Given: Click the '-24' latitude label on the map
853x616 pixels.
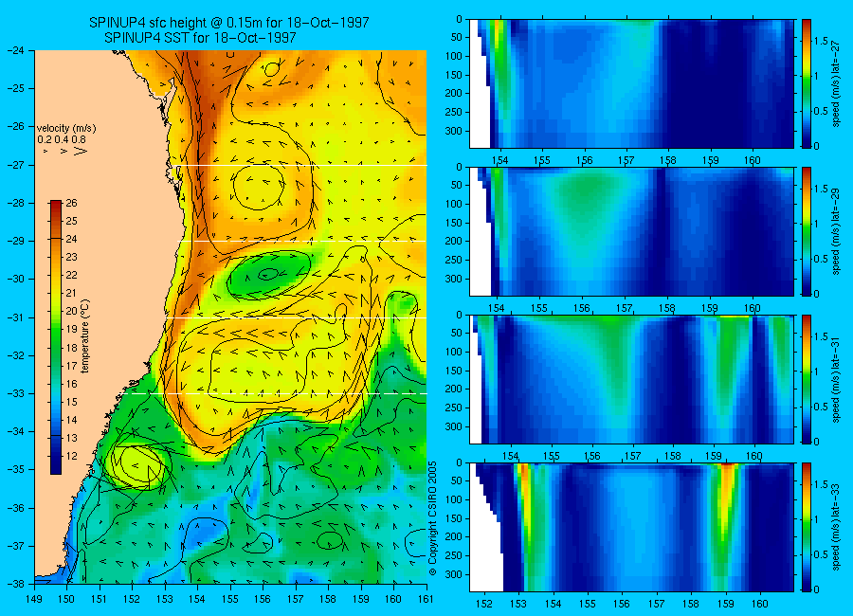Looking at the screenshot, I should (x=15, y=50).
